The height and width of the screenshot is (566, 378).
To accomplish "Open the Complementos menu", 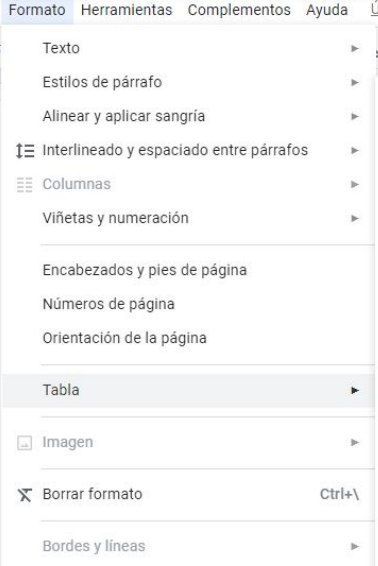I will (239, 10).
